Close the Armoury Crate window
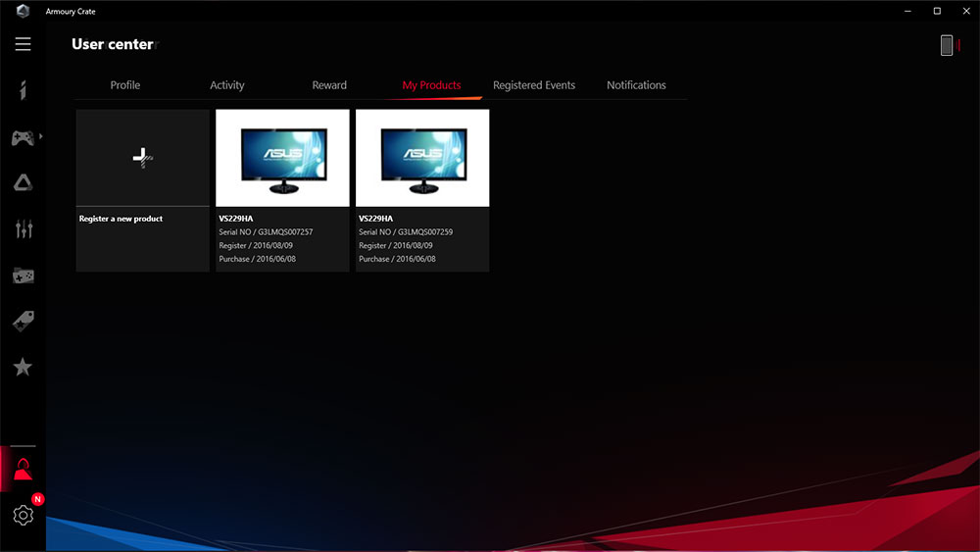This screenshot has height=552, width=980. click(x=965, y=11)
